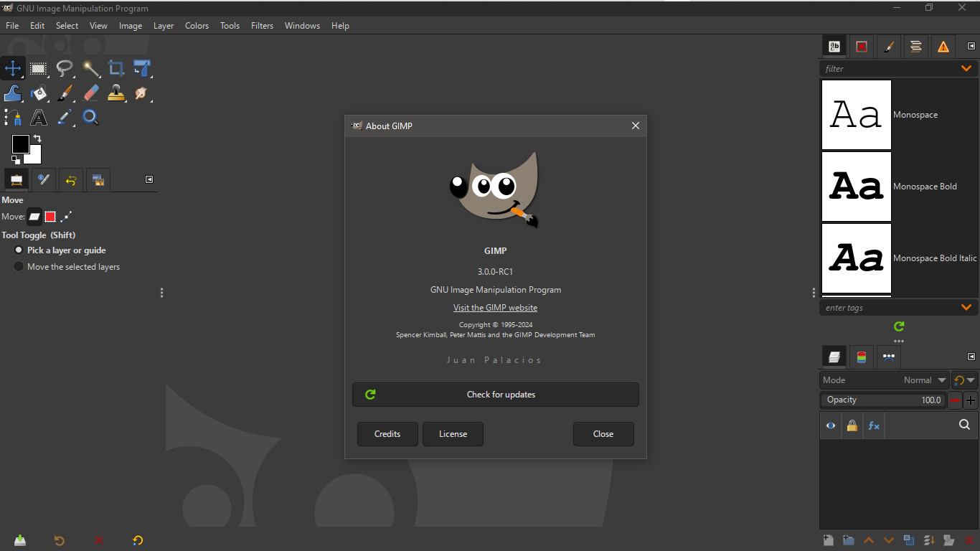
Task: Select the Warp Transform tool
Action: [x=13, y=93]
